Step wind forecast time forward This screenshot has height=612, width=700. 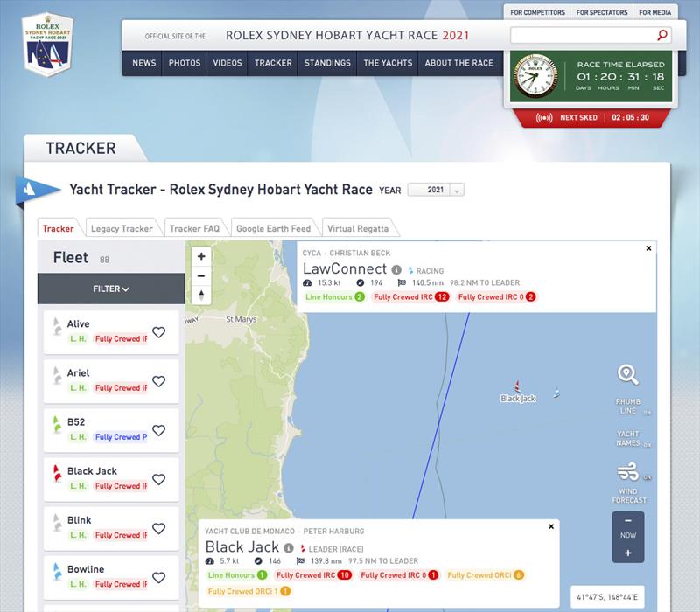coord(628,553)
